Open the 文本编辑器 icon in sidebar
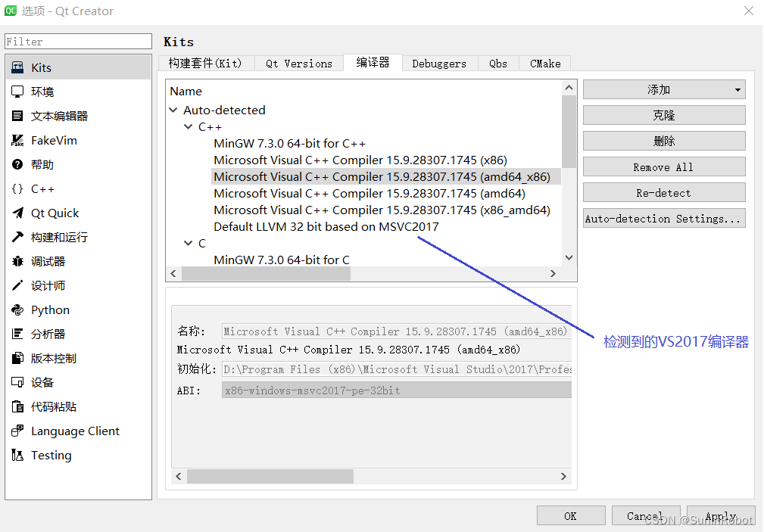764x532 pixels. click(17, 116)
